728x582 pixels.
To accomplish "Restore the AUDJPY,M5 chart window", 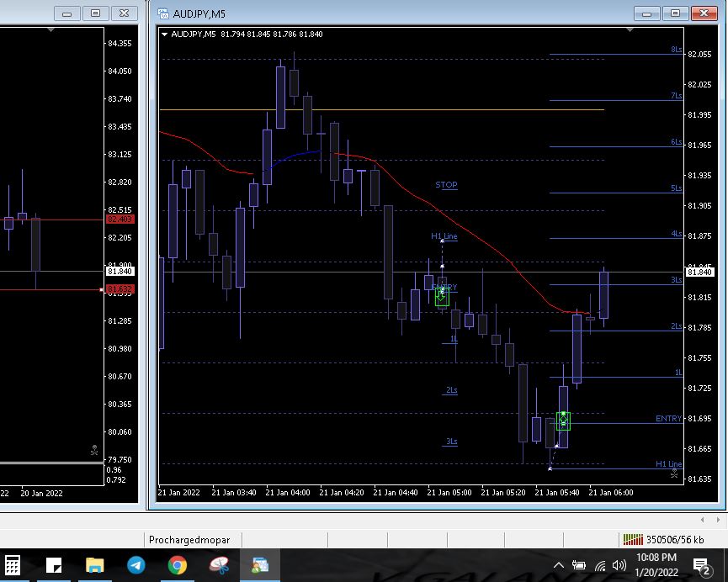I will pos(676,13).
